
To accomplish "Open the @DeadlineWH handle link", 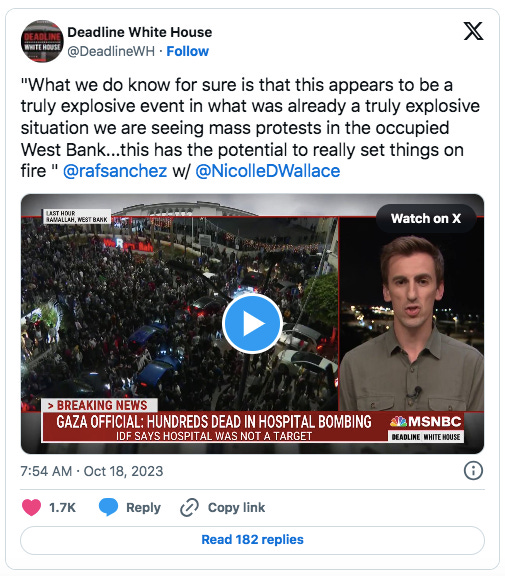I will (x=111, y=51).
